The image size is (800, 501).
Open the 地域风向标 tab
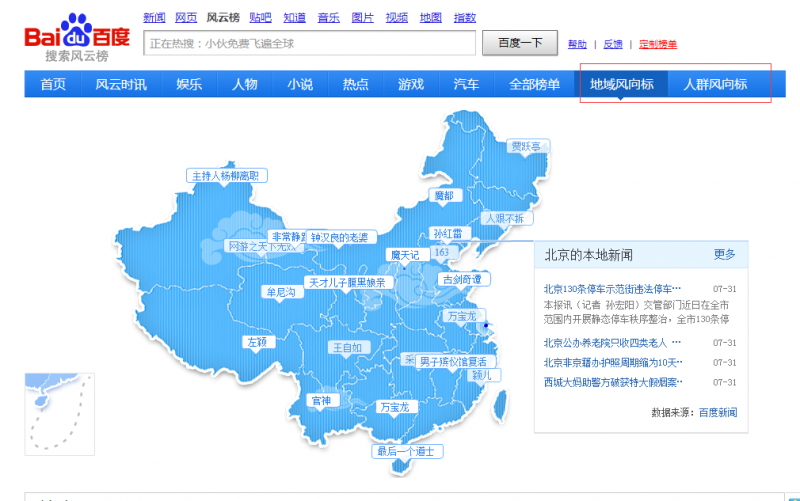click(x=621, y=84)
